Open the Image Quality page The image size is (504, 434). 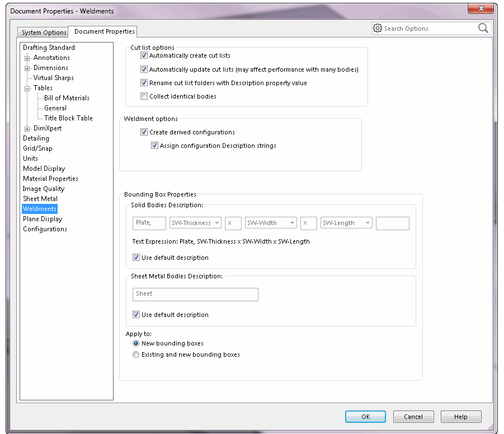(x=44, y=189)
